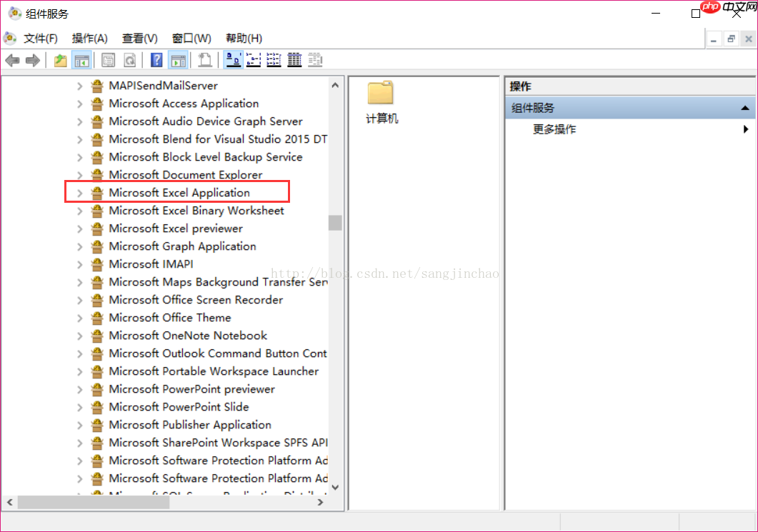Click the arrow beside 更多操作
This screenshot has width=758, height=532.
(x=746, y=129)
